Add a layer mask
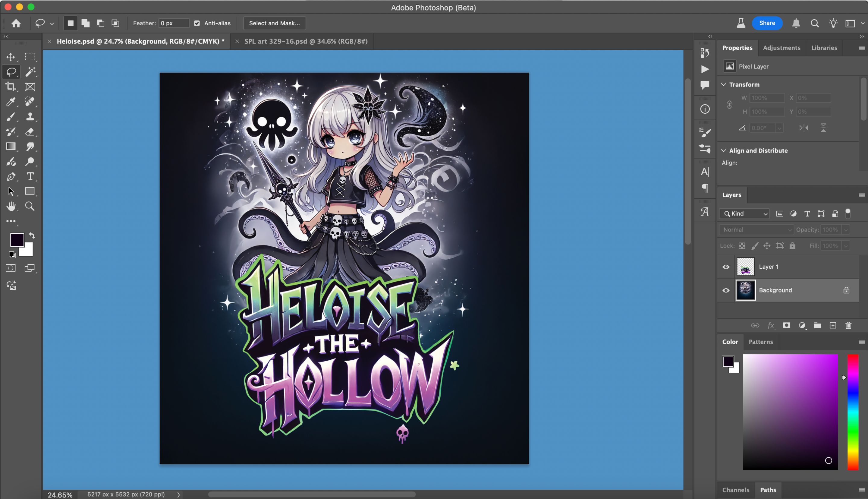868x499 pixels. point(787,325)
